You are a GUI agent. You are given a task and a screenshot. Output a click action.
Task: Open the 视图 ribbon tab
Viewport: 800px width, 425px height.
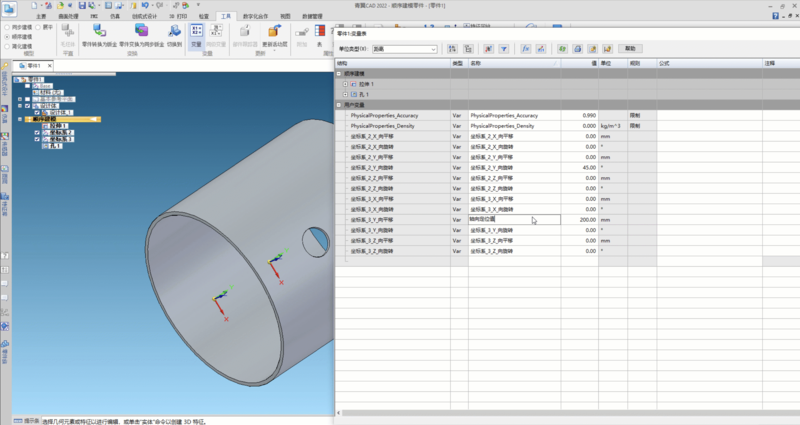[x=285, y=17]
